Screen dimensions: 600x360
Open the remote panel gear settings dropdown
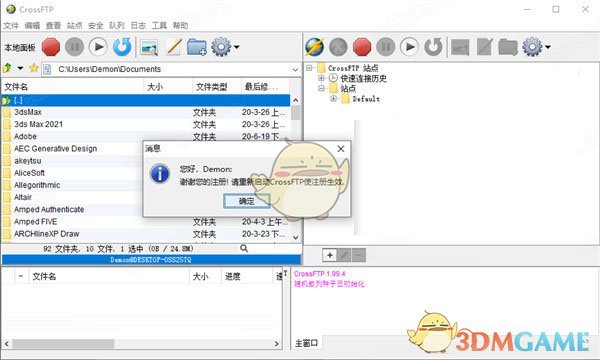click(x=536, y=47)
